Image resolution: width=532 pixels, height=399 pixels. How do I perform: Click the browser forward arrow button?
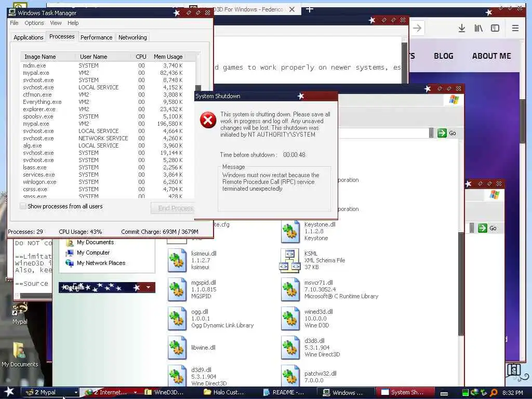click(417, 28)
